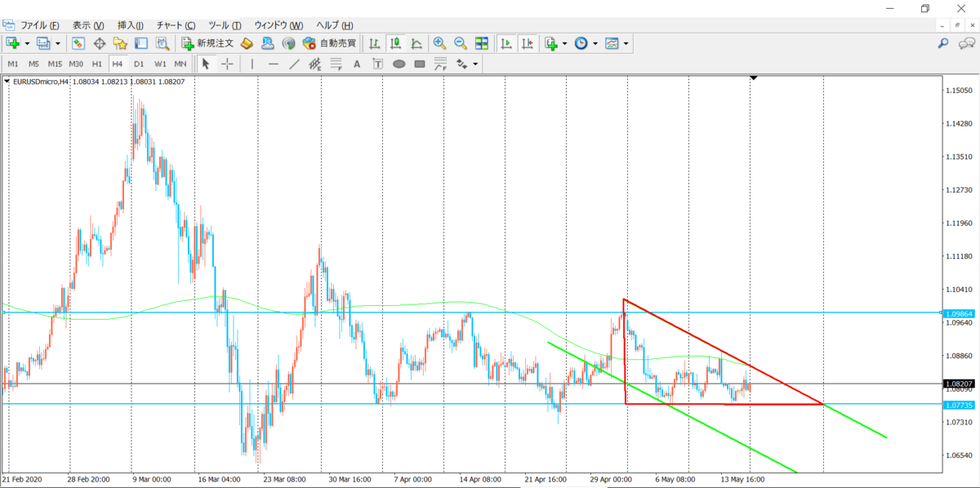Image resolution: width=980 pixels, height=488 pixels.
Task: Click the 新規注文 new order button
Action: tap(207, 43)
